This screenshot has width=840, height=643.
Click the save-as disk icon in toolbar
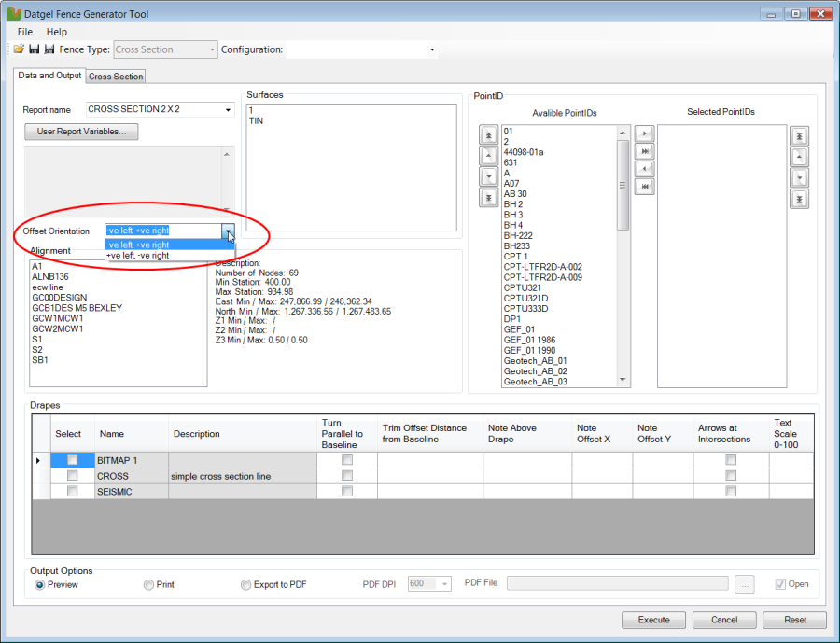(x=49, y=49)
